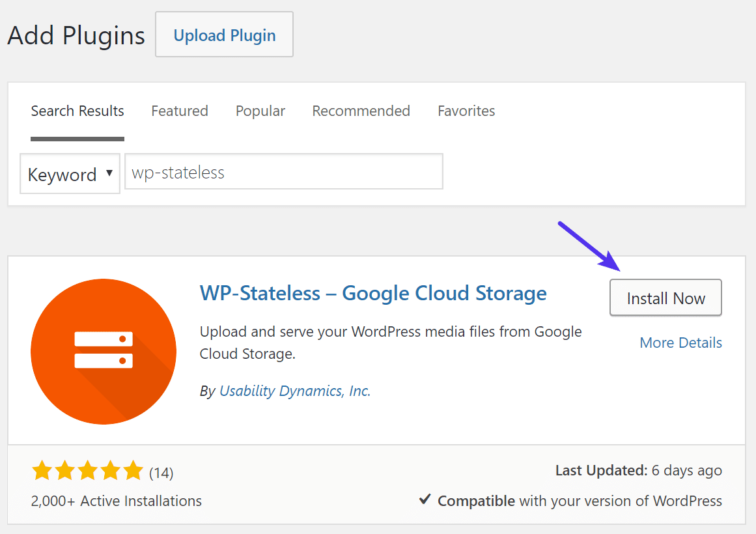The image size is (756, 534).
Task: Click the compatible checkmark icon
Action: click(427, 500)
